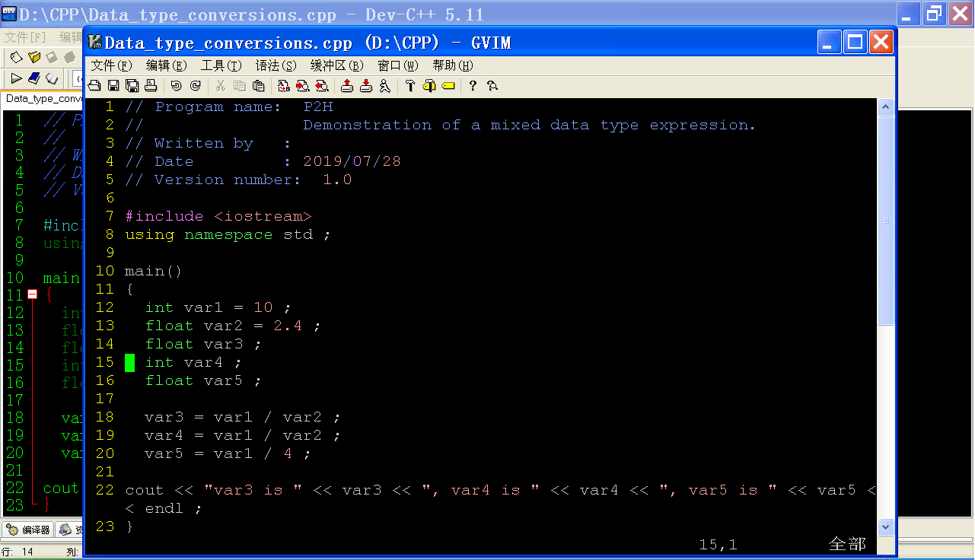The height and width of the screenshot is (560, 975).
Task: Click 'float var3 ;' on line 14 in GVIM
Action: click(x=203, y=344)
